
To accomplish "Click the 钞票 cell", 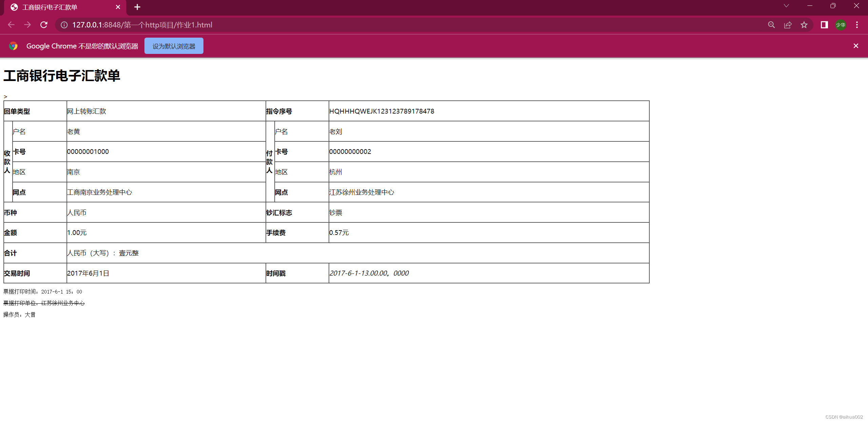I will (x=489, y=213).
